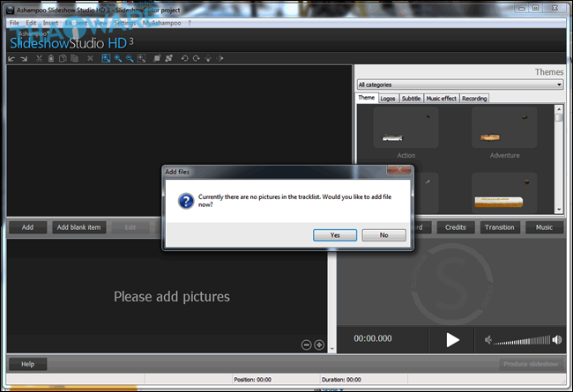
Task: Click Yes in Add files dialog
Action: [x=335, y=235]
